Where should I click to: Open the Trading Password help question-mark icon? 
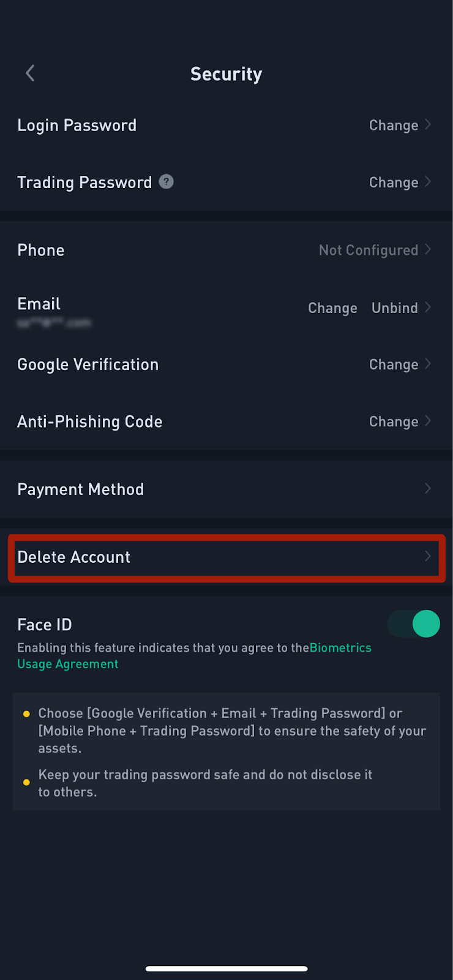(x=166, y=182)
